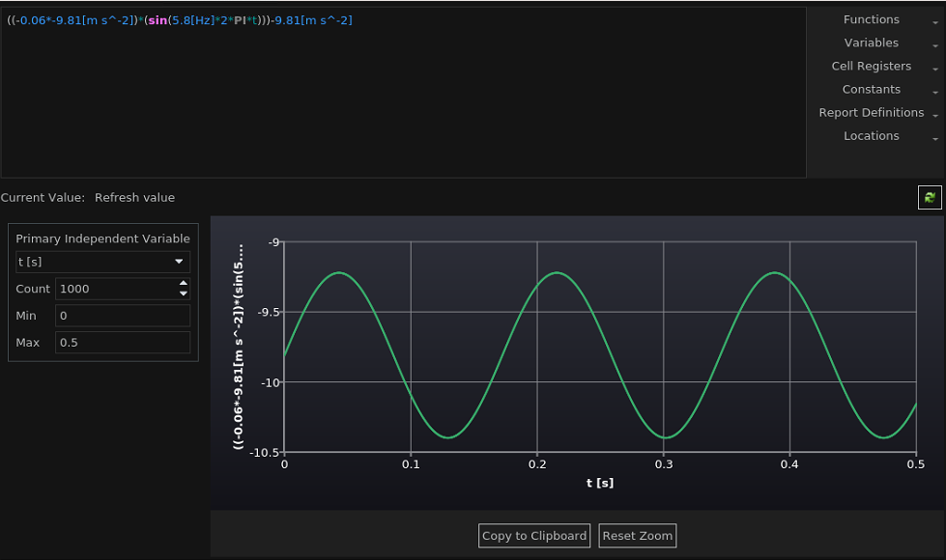Click the plot's t [s] x-axis label
The height and width of the screenshot is (560, 946).
[x=599, y=483]
